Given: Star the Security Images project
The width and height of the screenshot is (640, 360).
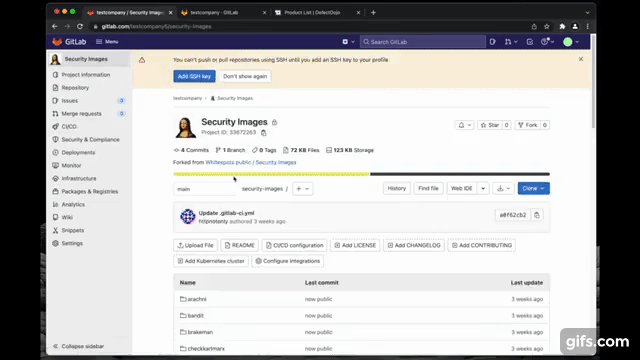Looking at the screenshot, I should [x=490, y=125].
